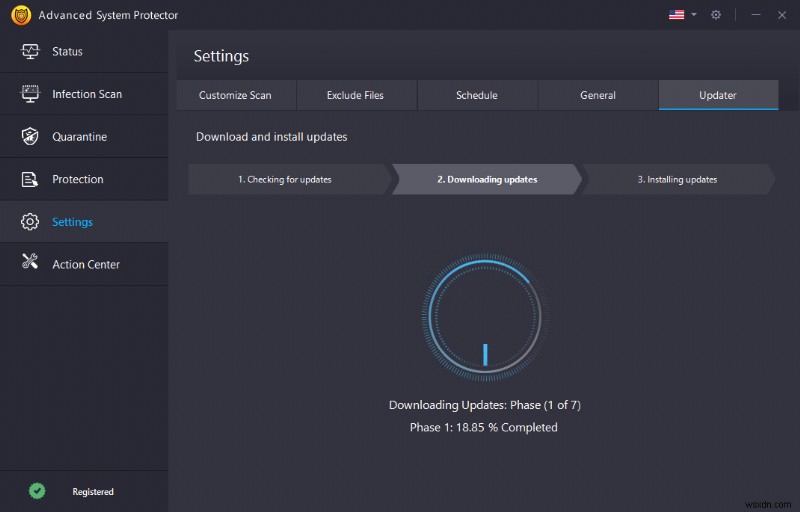The image size is (800, 512).
Task: Click the Infection Scan monitor icon
Action: (30, 94)
